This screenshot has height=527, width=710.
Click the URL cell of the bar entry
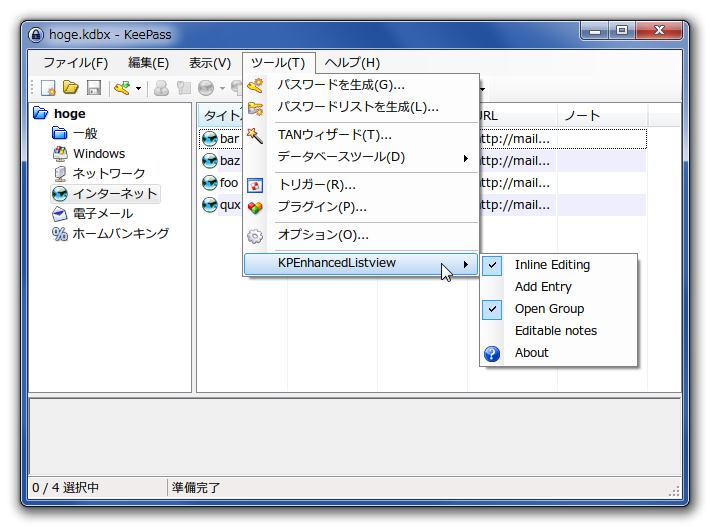tap(518, 139)
